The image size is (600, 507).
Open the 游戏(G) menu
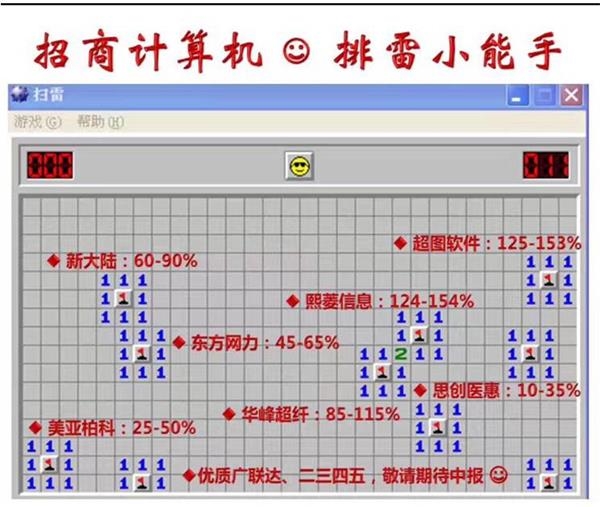(38, 122)
